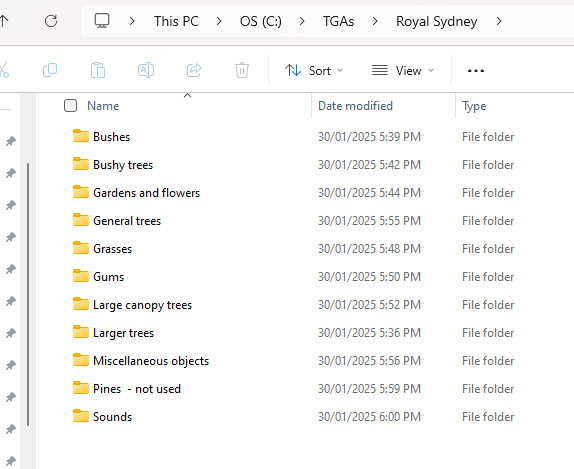
Task: Select the Miscellaneous objects folder
Action: (x=151, y=361)
